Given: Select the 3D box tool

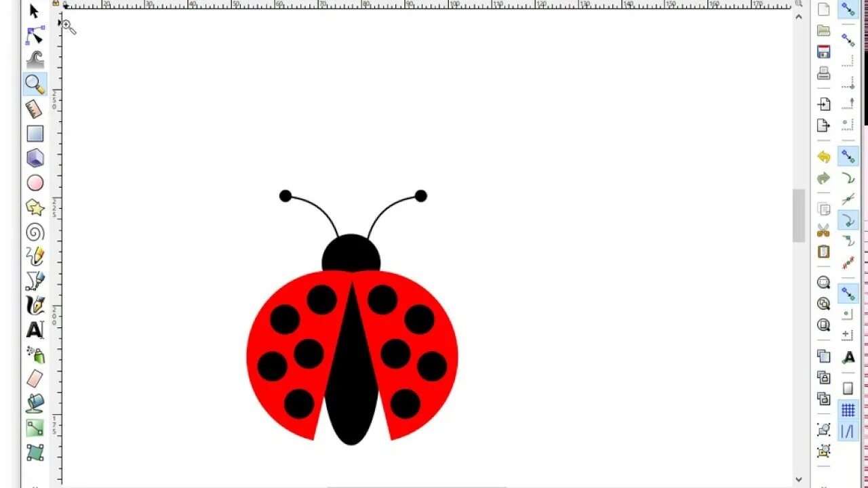Looking at the screenshot, I should click(x=35, y=158).
